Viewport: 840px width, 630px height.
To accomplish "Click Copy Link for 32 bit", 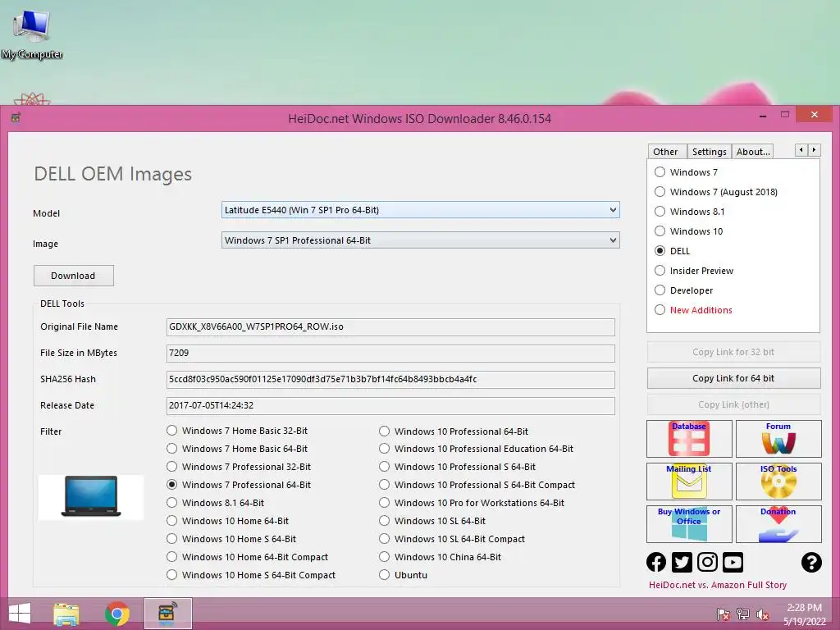I will point(733,352).
